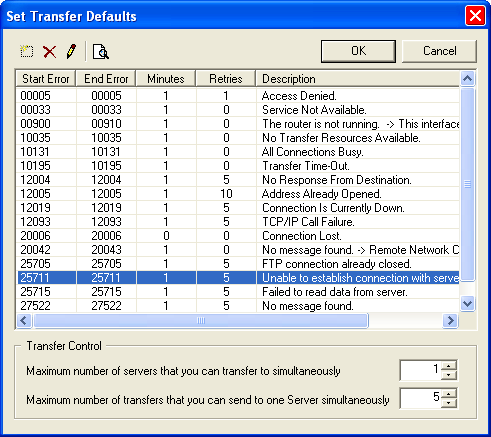Click vertical scrollbar up arrow

(x=468, y=79)
